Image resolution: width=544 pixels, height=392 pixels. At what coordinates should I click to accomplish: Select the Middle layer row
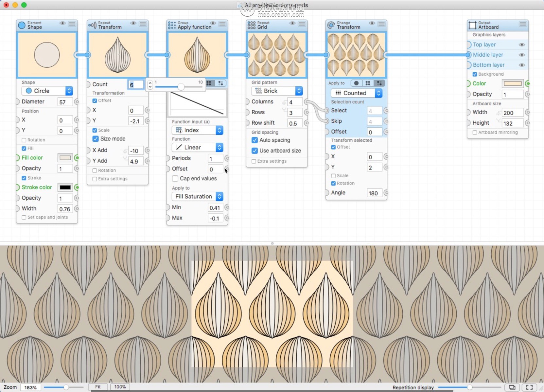[498, 55]
